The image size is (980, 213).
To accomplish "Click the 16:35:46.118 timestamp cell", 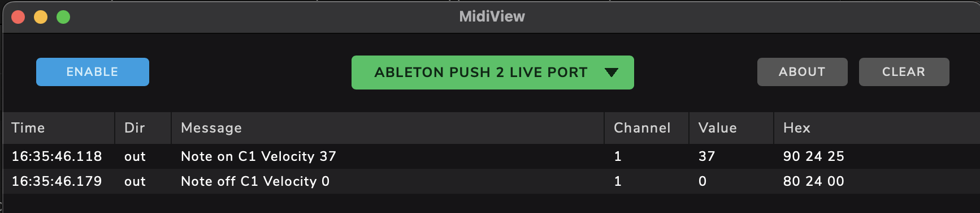I will tap(57, 156).
